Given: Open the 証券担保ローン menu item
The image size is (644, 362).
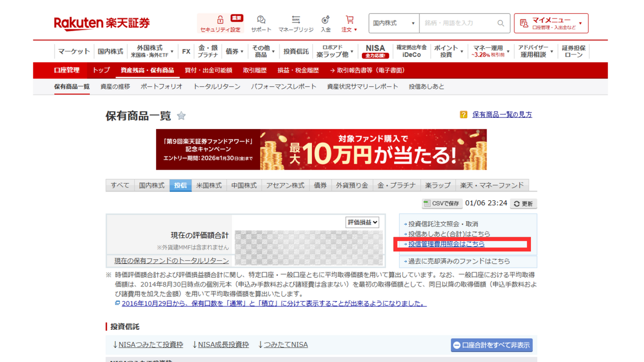Looking at the screenshot, I should (573, 51).
